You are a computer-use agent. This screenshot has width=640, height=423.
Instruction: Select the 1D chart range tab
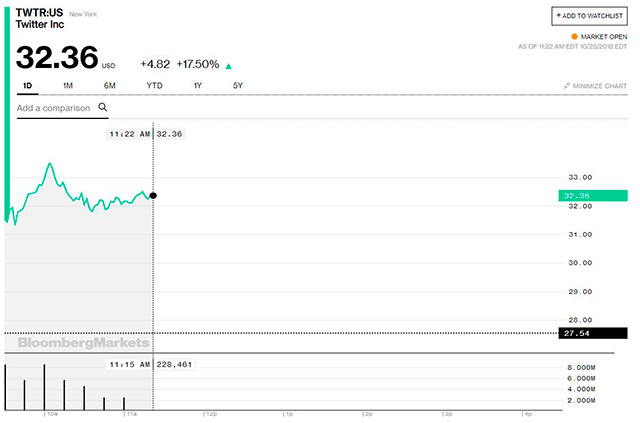27,86
